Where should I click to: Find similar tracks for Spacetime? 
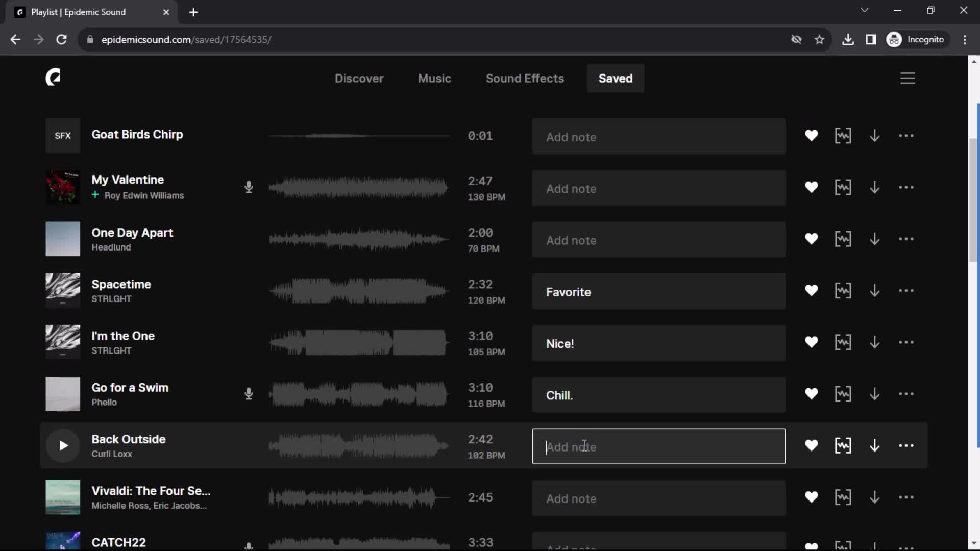(843, 291)
